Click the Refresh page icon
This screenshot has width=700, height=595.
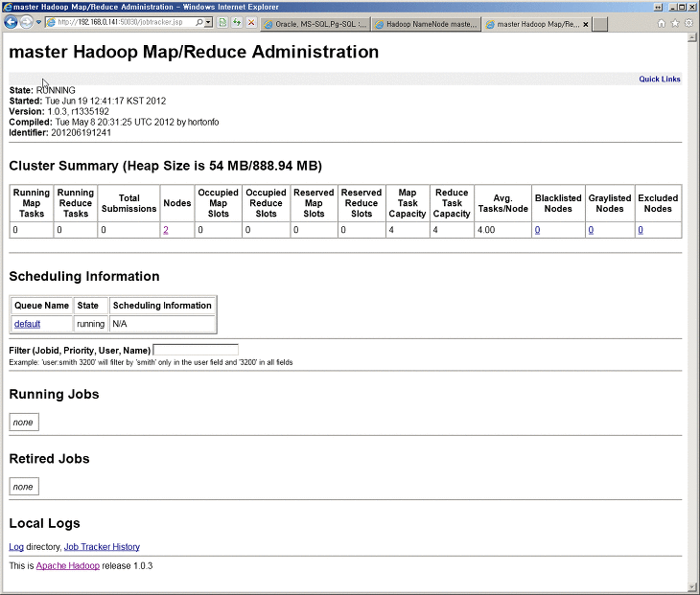(237, 22)
